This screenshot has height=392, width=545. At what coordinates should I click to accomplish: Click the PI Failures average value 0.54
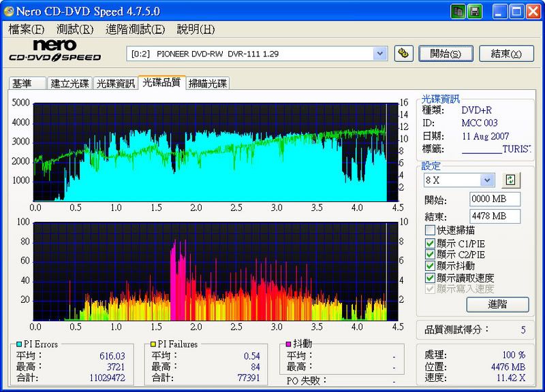pyautogui.click(x=252, y=356)
